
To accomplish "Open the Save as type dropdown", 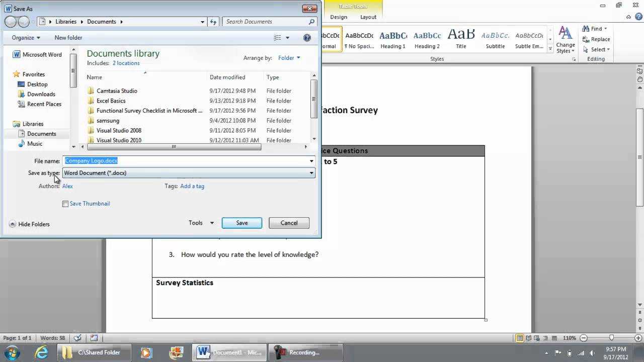I will (x=311, y=172).
